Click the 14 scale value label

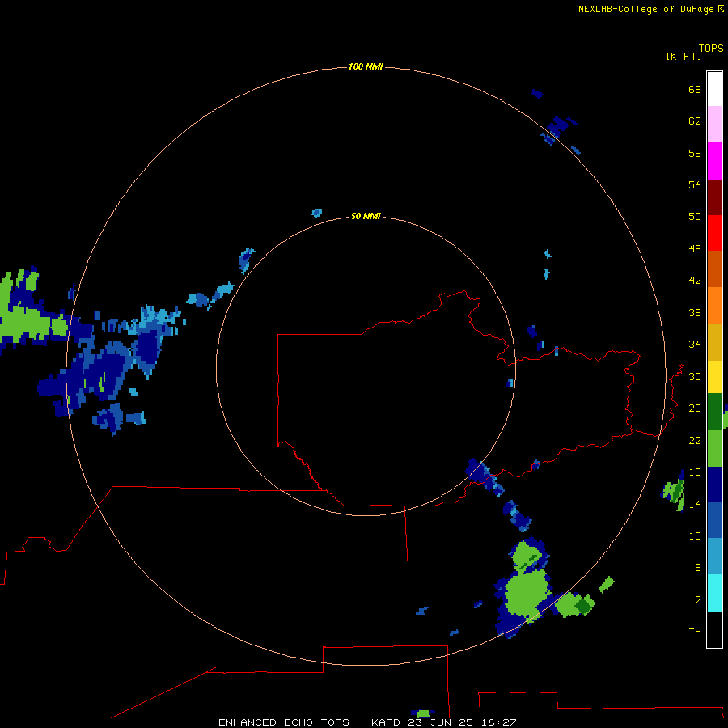coord(695,504)
